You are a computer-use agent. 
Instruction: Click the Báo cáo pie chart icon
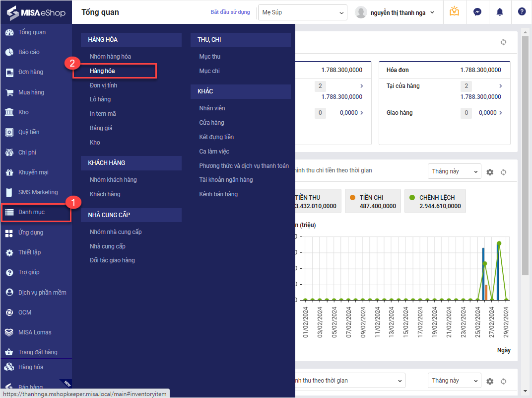[9, 52]
